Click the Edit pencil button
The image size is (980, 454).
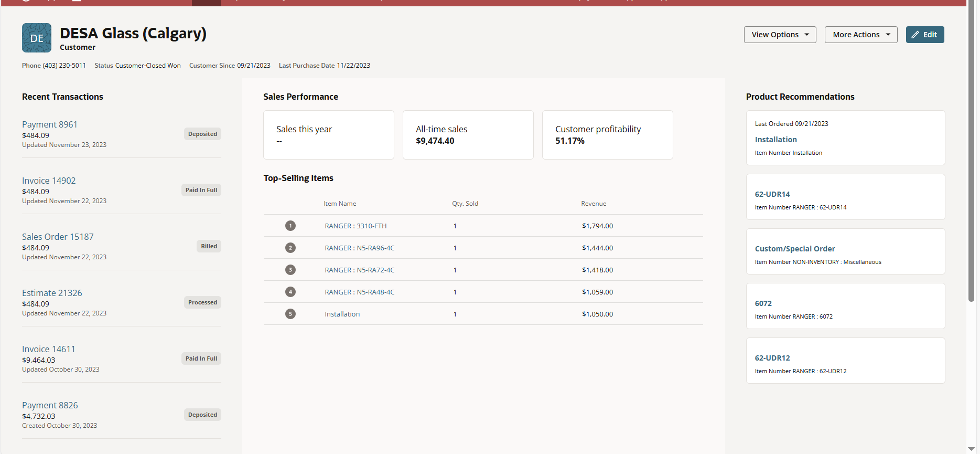click(x=924, y=35)
